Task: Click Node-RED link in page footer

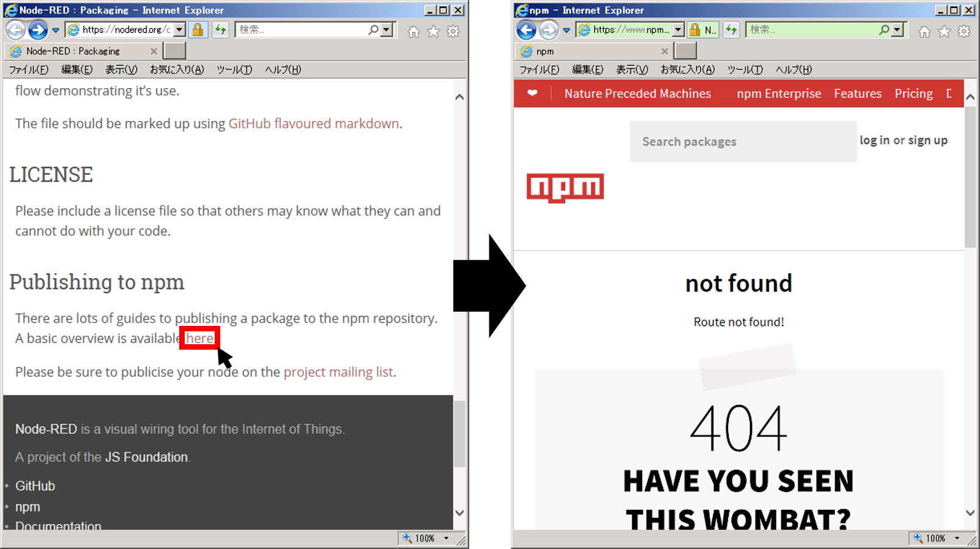Action: (46, 429)
